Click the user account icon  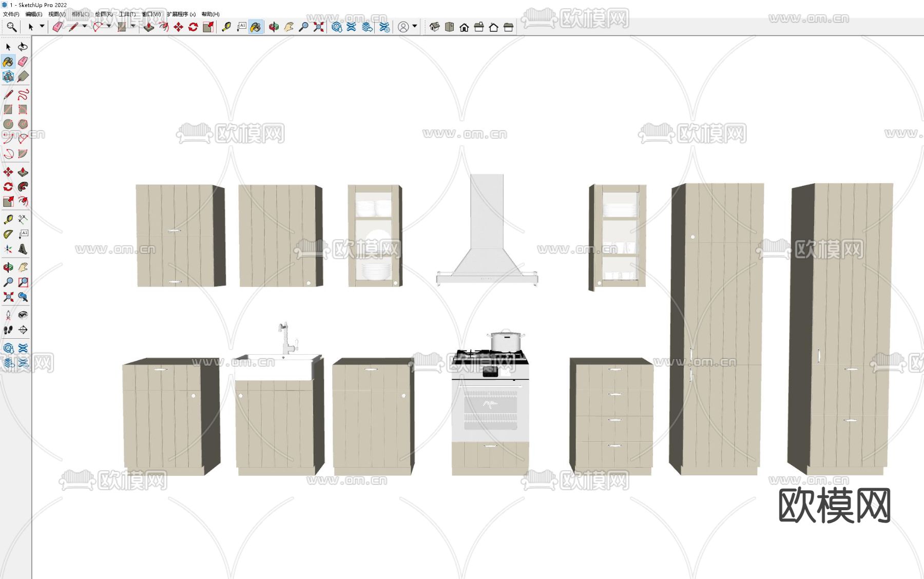click(x=403, y=27)
